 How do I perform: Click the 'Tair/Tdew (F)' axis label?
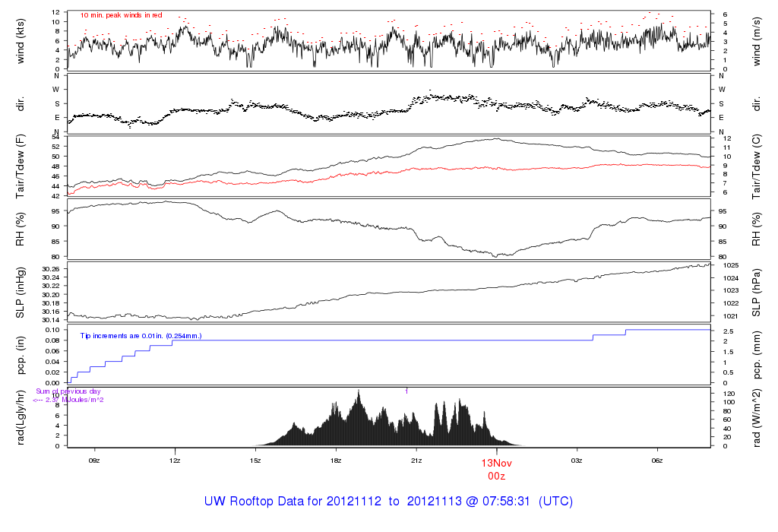[x=21, y=166]
